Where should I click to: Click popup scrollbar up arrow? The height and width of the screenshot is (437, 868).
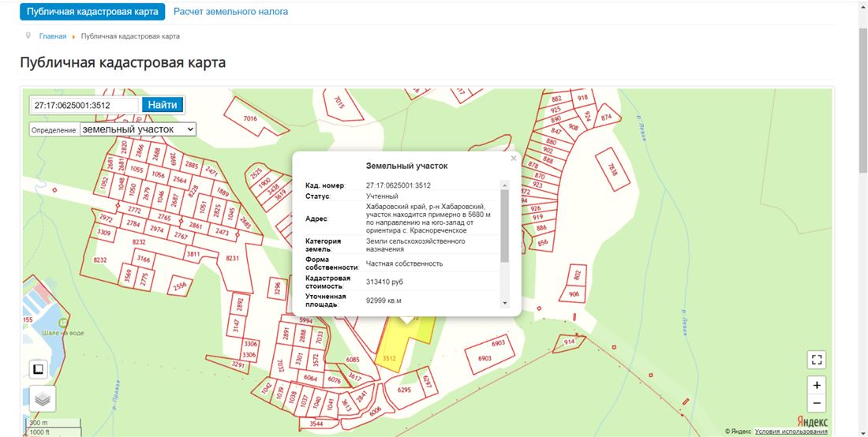point(505,185)
